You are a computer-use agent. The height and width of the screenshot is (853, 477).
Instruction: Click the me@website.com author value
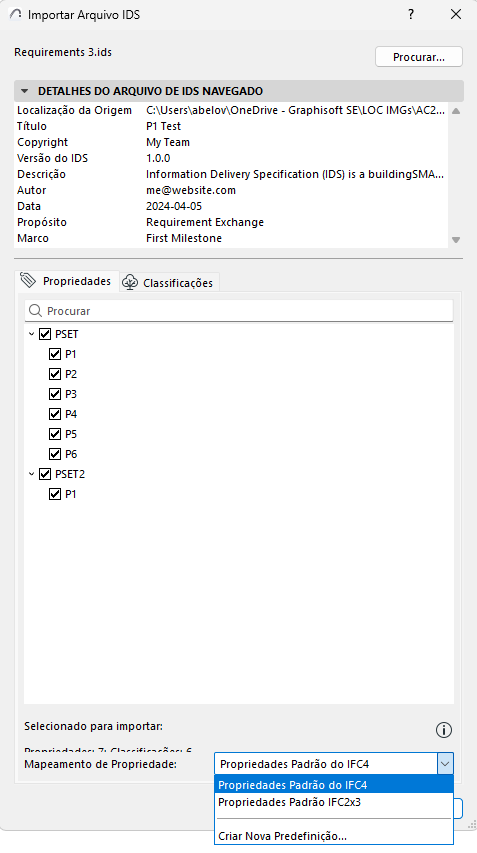click(190, 190)
